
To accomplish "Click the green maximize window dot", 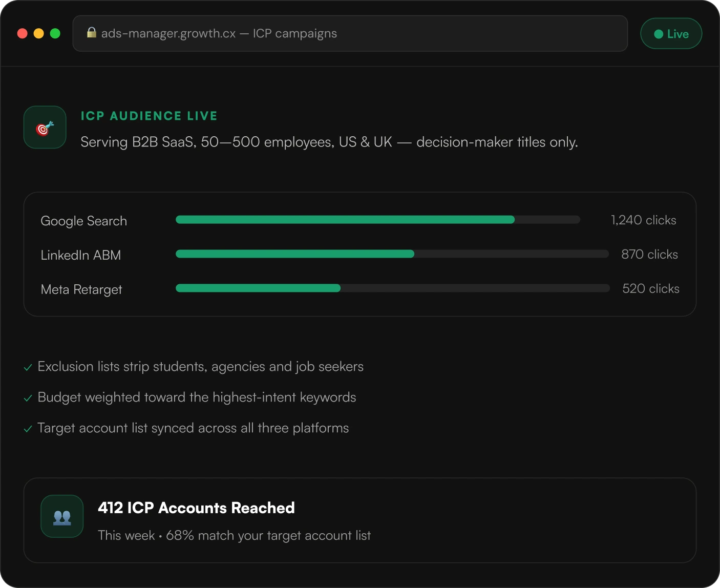I will click(x=55, y=33).
